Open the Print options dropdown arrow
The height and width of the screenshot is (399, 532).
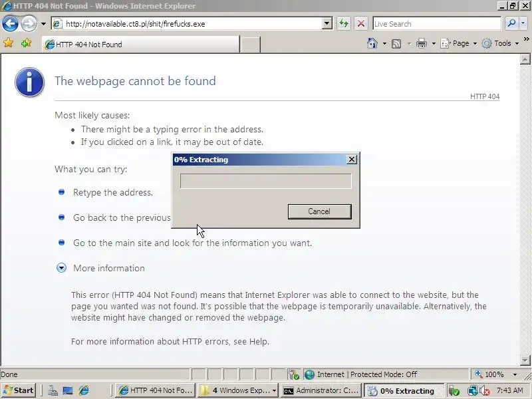[x=434, y=43]
